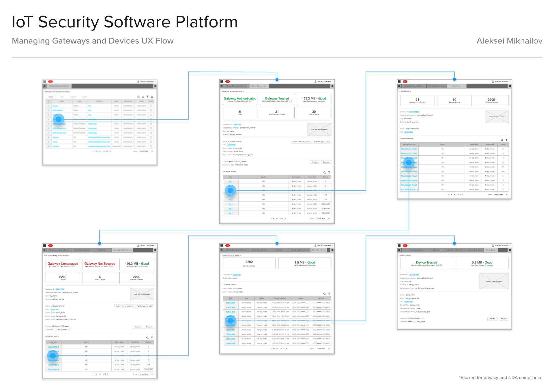This screenshot has width=554, height=392.
Task: Open '10 per Page' dropdown on Site Name screen
Action: 500,195
